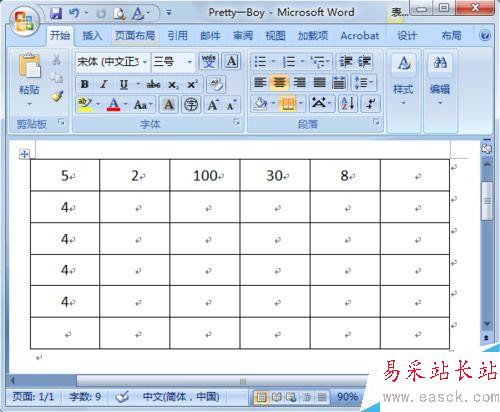The height and width of the screenshot is (412, 500).
Task: Click table cell containing 100
Action: click(205, 175)
